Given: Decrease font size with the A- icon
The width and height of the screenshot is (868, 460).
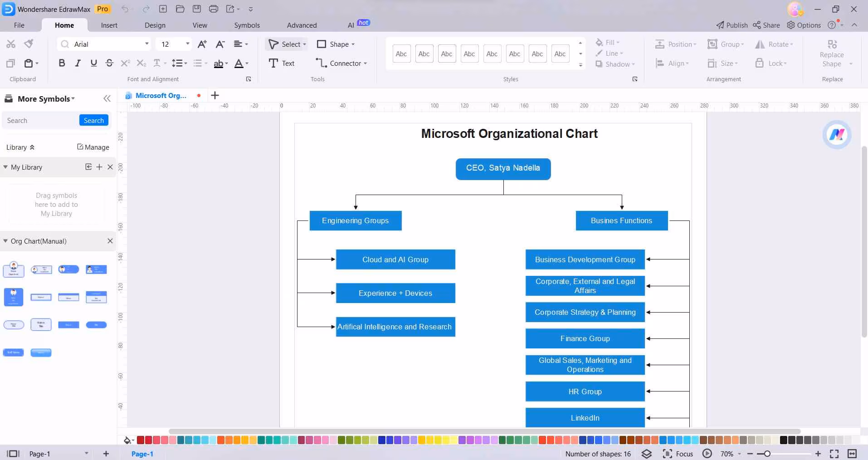Looking at the screenshot, I should pos(220,44).
